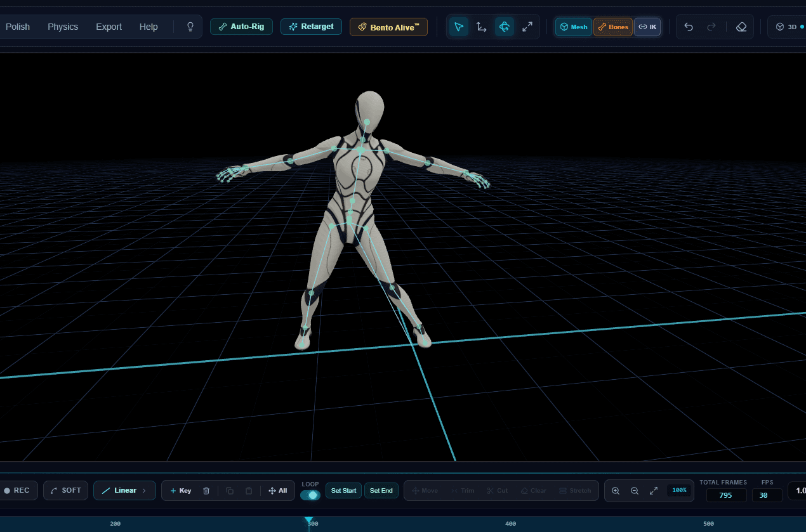Viewport: 806px width, 532px height.
Task: Toggle Bones visibility
Action: point(613,27)
